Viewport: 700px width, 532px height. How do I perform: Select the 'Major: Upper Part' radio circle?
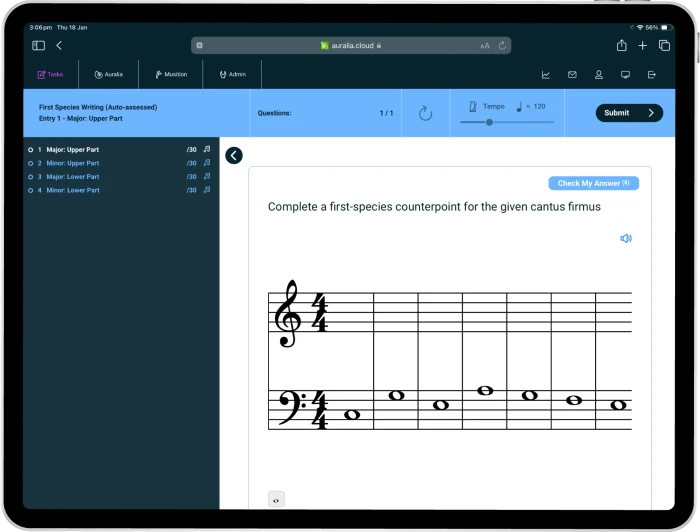coord(31,150)
